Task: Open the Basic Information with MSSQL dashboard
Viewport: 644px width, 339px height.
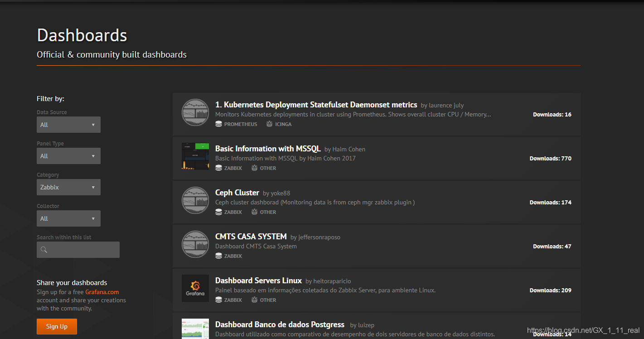Action: [268, 149]
